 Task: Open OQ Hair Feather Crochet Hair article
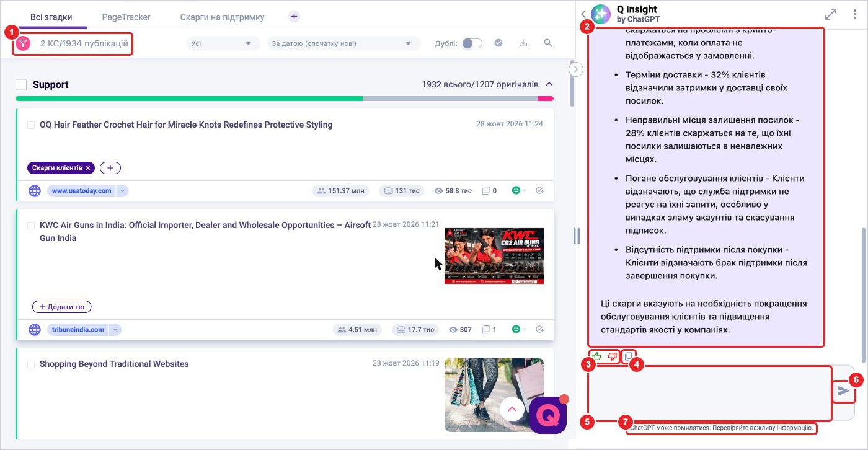186,125
